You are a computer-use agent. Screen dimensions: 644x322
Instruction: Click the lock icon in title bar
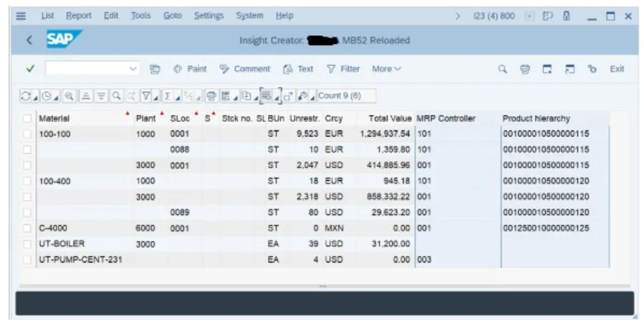pos(566,16)
